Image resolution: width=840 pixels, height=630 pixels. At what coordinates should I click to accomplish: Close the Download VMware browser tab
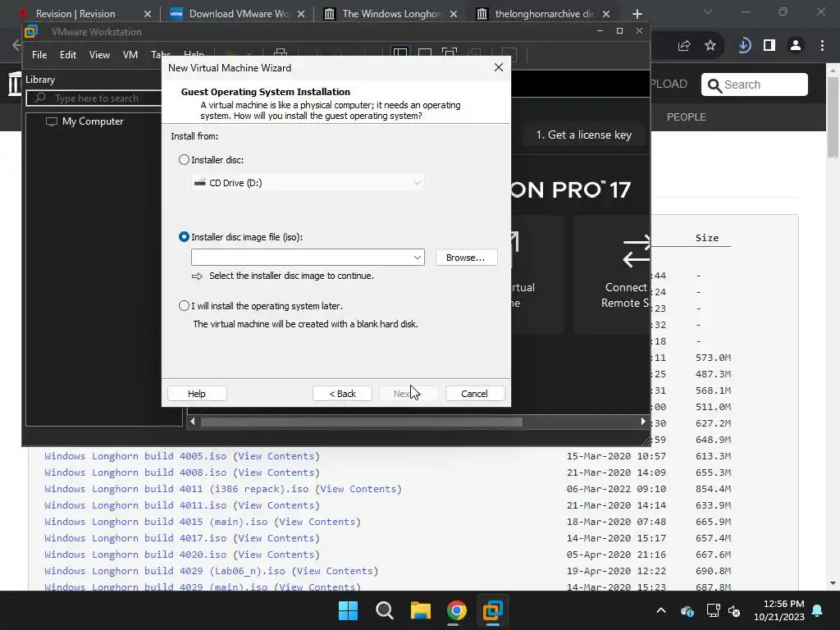(301, 14)
